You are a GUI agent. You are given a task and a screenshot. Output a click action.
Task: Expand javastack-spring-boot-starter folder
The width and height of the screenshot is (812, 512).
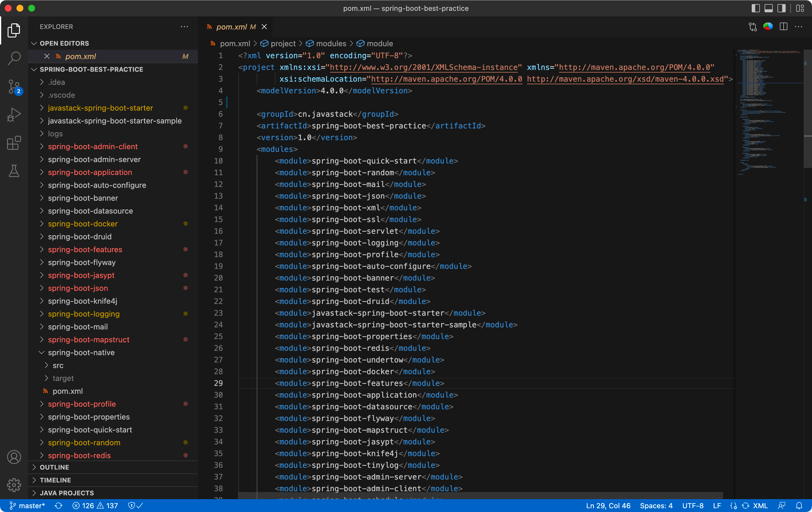click(113, 108)
